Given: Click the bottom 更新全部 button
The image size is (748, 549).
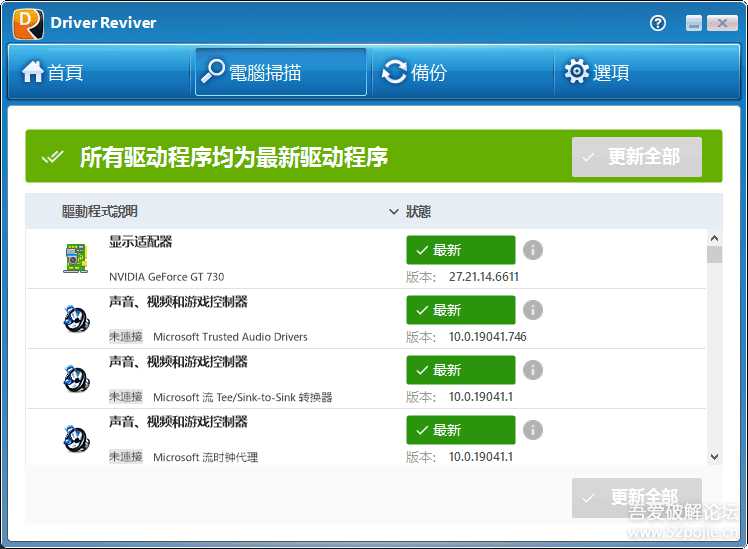Looking at the screenshot, I should coord(637,498).
